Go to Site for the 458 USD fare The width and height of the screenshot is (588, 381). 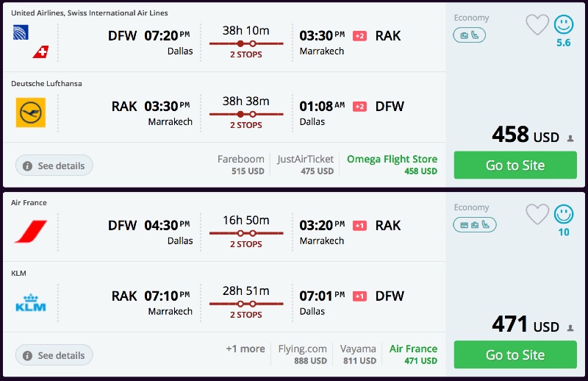pyautogui.click(x=515, y=165)
